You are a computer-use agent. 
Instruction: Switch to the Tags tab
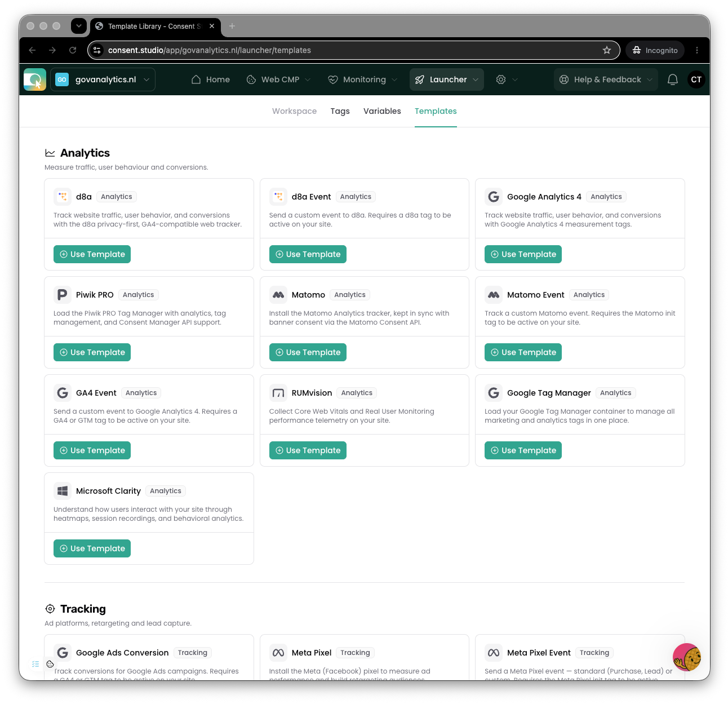coord(340,111)
